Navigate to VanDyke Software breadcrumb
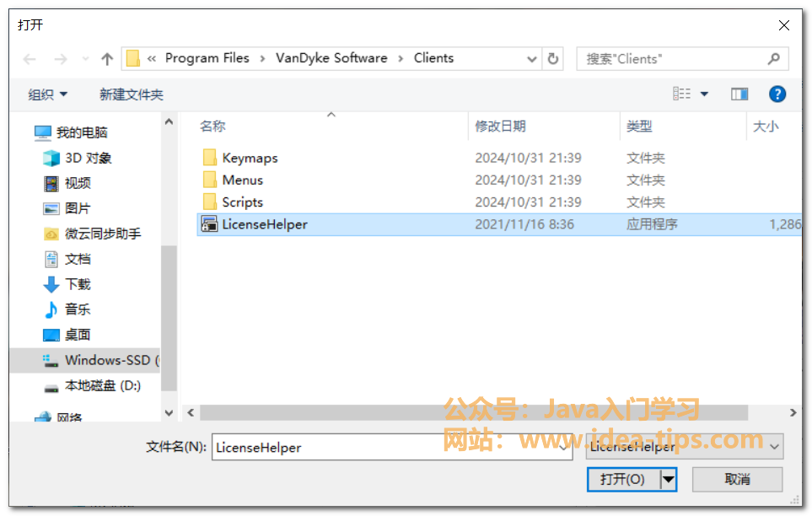Image resolution: width=812 pixels, height=516 pixels. (x=331, y=58)
